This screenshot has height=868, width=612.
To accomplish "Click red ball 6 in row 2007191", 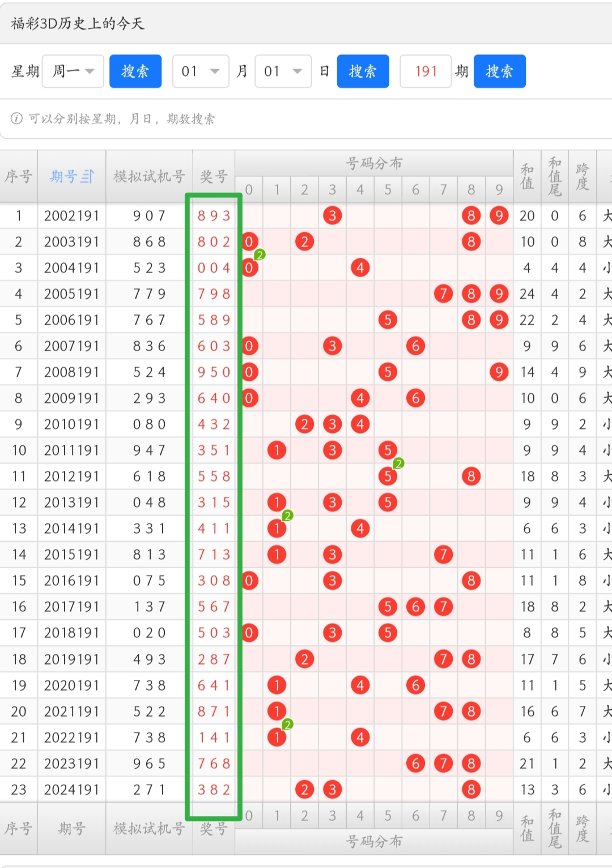I will tap(416, 346).
